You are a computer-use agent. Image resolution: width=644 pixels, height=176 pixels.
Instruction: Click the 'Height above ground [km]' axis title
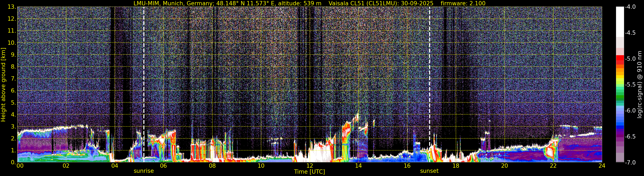(3, 85)
